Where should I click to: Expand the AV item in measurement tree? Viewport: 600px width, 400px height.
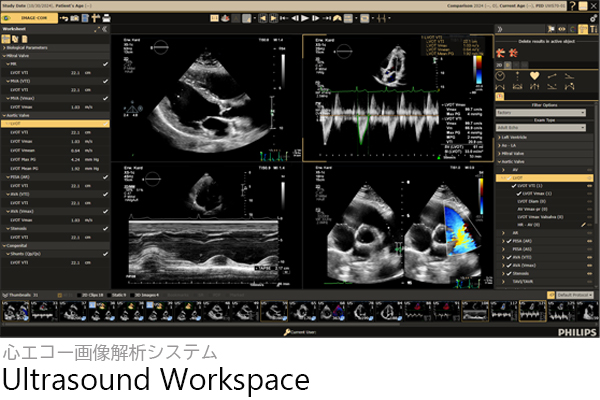point(504,170)
